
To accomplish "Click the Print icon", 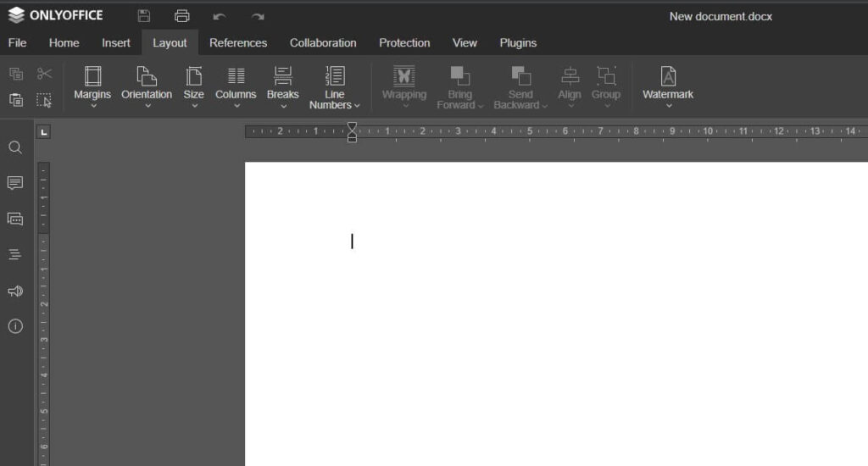I will [x=181, y=16].
